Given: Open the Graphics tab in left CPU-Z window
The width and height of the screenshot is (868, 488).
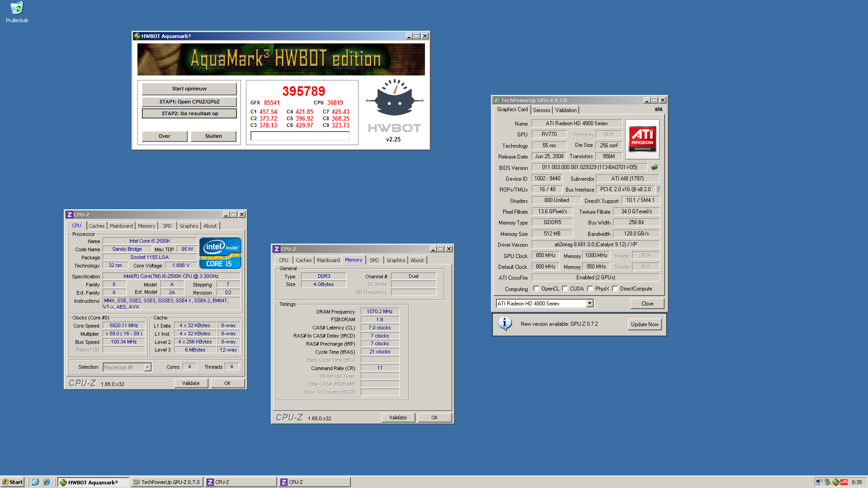Looking at the screenshot, I should pyautogui.click(x=189, y=226).
